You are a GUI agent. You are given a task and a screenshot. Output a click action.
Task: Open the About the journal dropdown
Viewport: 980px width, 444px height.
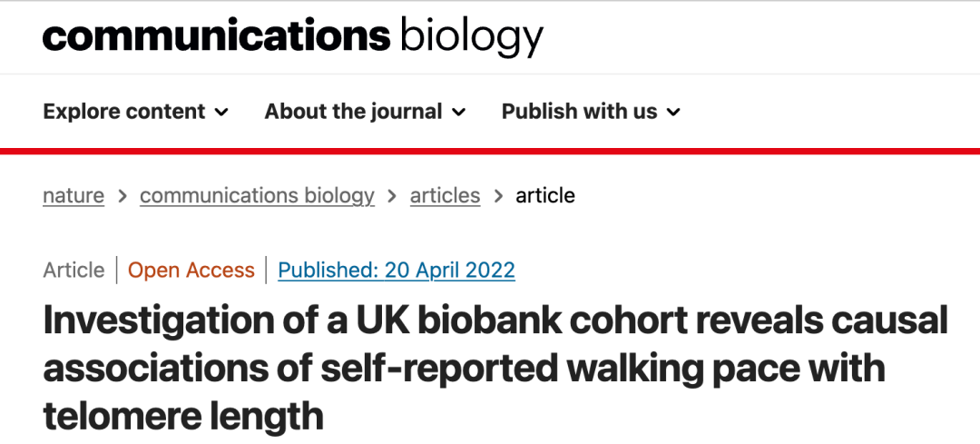tap(365, 112)
